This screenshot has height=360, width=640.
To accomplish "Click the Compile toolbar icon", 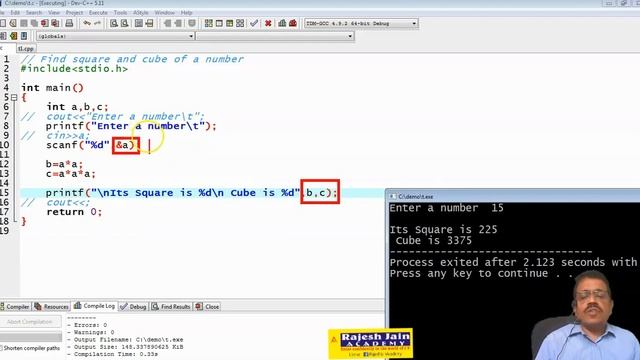I will (x=209, y=23).
